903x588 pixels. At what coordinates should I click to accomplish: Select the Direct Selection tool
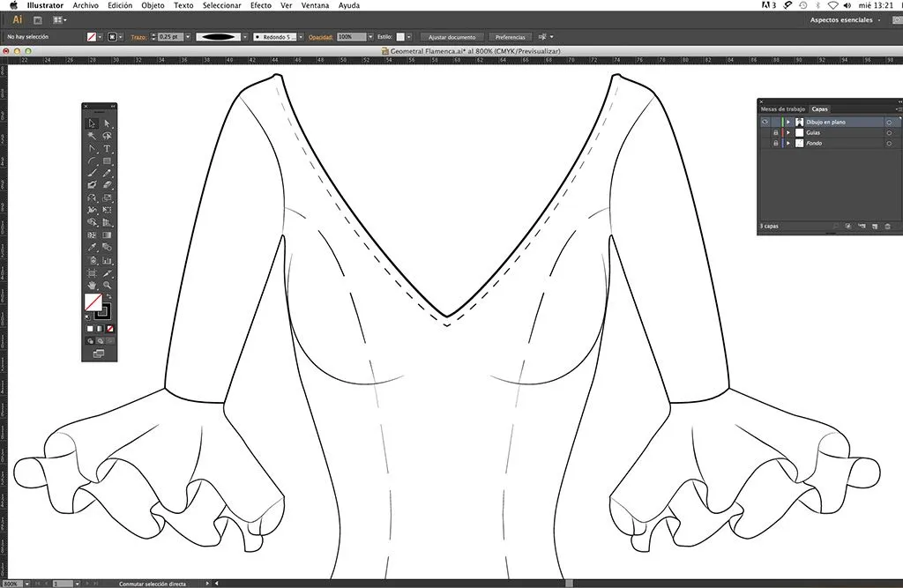107,123
